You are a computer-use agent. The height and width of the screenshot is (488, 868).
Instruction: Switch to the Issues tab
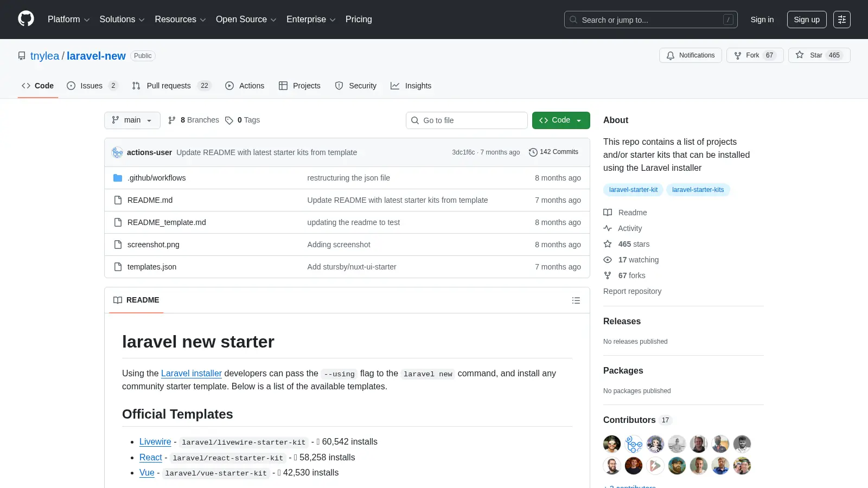92,86
